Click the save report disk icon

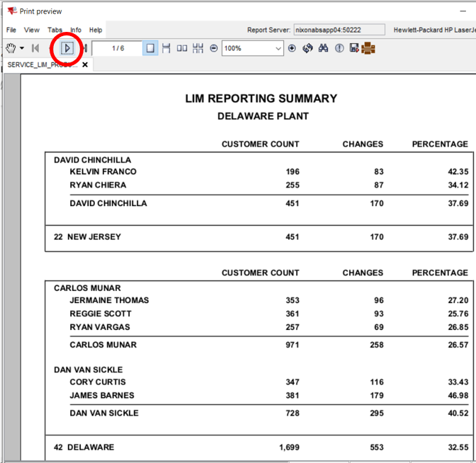(353, 48)
